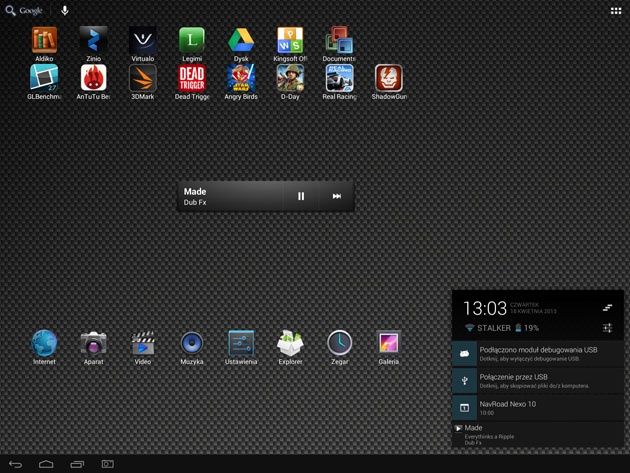The height and width of the screenshot is (473, 630).
Task: Skip to next track in music widget
Action: [337, 196]
